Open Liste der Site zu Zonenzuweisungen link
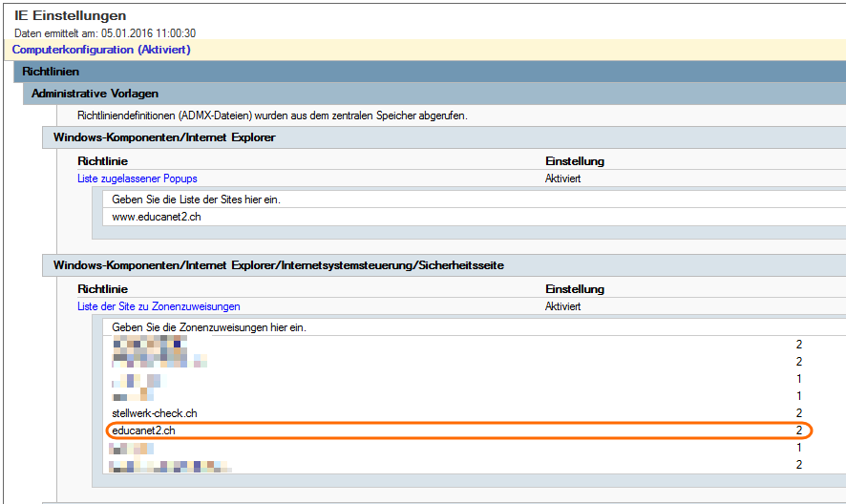The image size is (846, 504). coord(159,306)
